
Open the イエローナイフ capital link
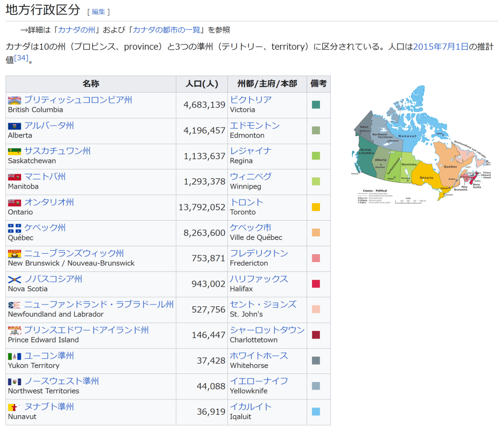click(259, 381)
